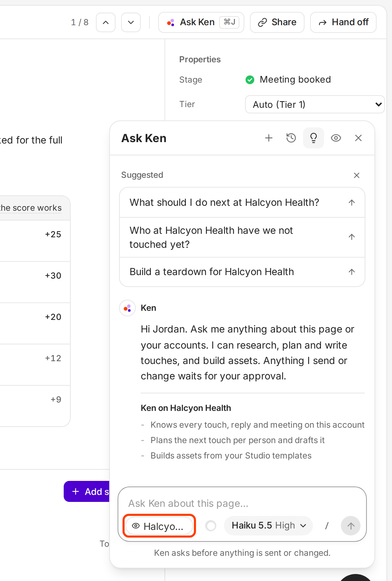Select 'Who at Halcyon Health have we not touched yet?'
392x581 pixels.
(242, 237)
